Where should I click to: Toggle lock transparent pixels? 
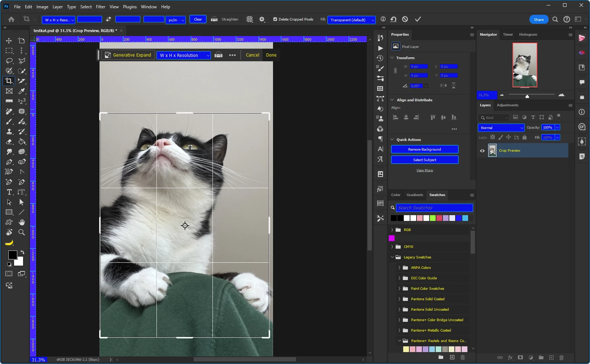tap(493, 137)
